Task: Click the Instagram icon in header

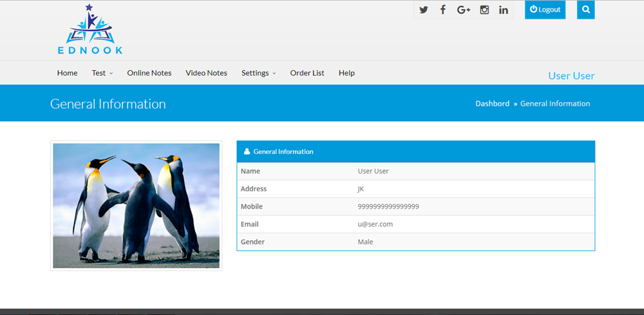Action: 484,10
